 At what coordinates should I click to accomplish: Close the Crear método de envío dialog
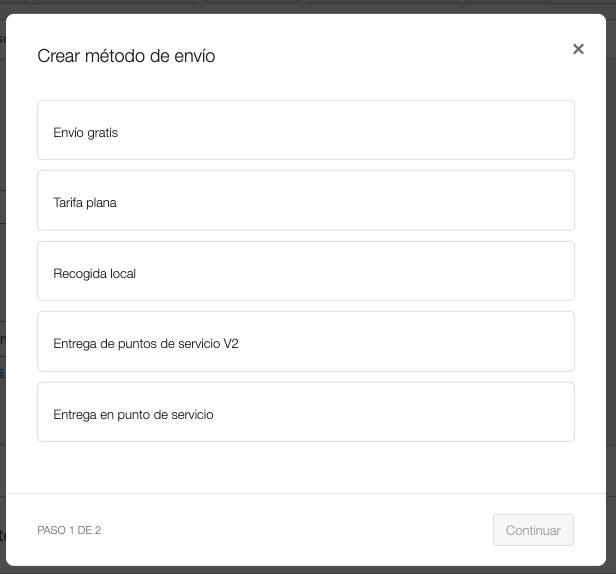[x=578, y=49]
